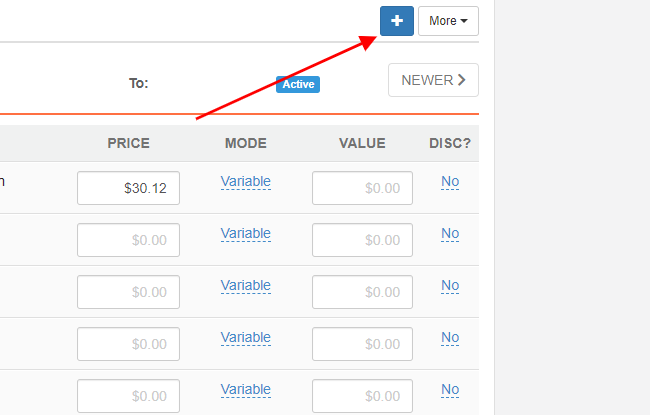Click the fifth row price field
Image resolution: width=650 pixels, height=415 pixels.
tap(129, 396)
